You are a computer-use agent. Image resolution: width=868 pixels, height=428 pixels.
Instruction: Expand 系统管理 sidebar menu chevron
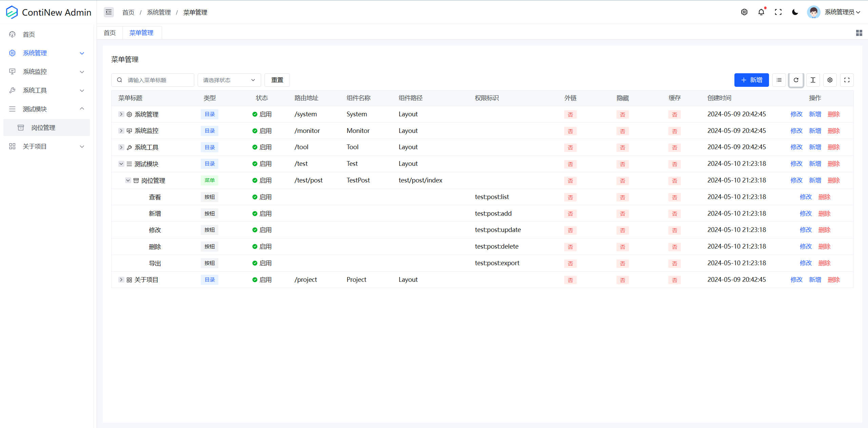point(82,53)
